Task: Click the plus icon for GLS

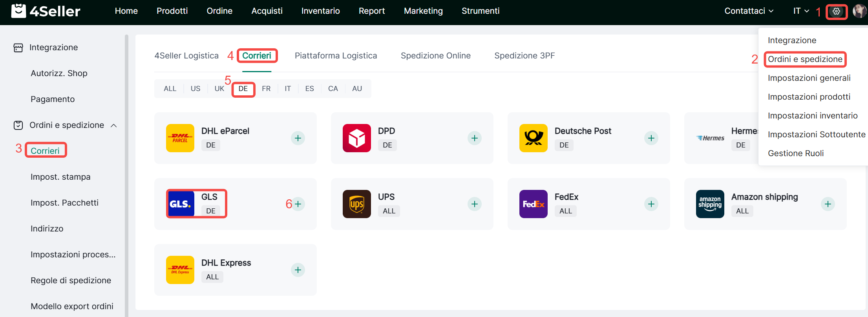Action: click(x=298, y=204)
